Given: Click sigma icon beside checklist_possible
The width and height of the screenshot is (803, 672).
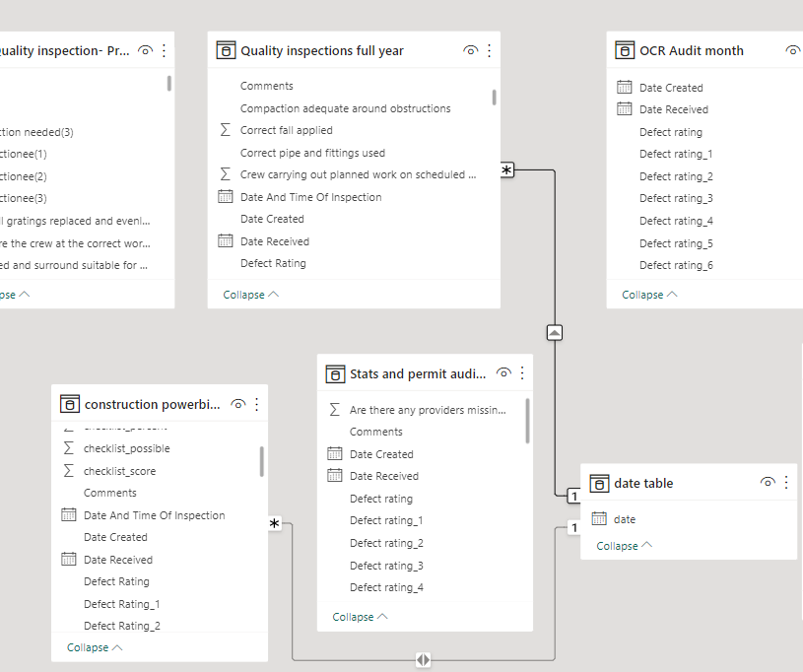Looking at the screenshot, I should point(69,448).
